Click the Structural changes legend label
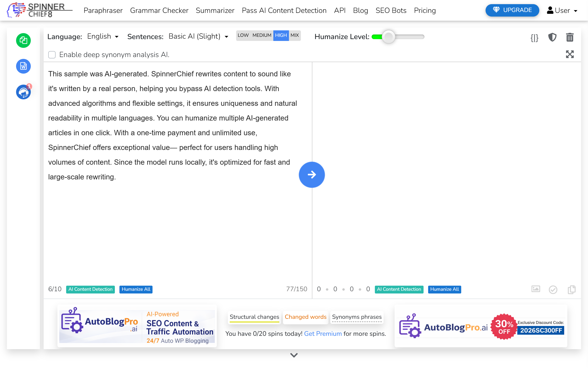This screenshot has height=368, width=588. (x=254, y=317)
